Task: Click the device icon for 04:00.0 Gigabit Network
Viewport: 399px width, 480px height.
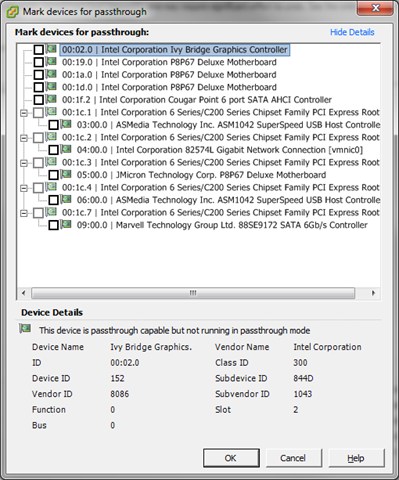Action: 66,149
